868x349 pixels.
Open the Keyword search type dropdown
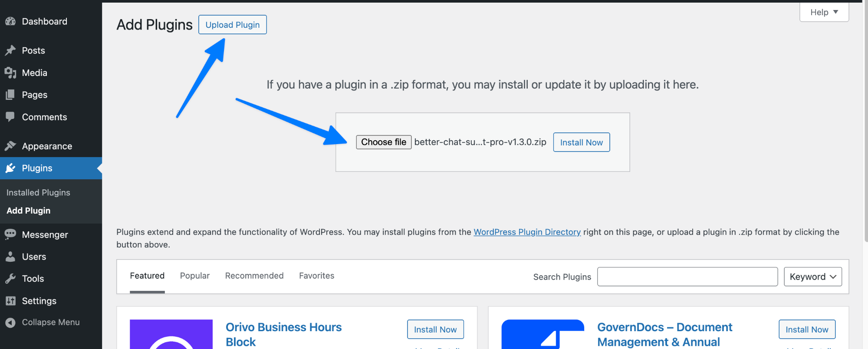812,277
